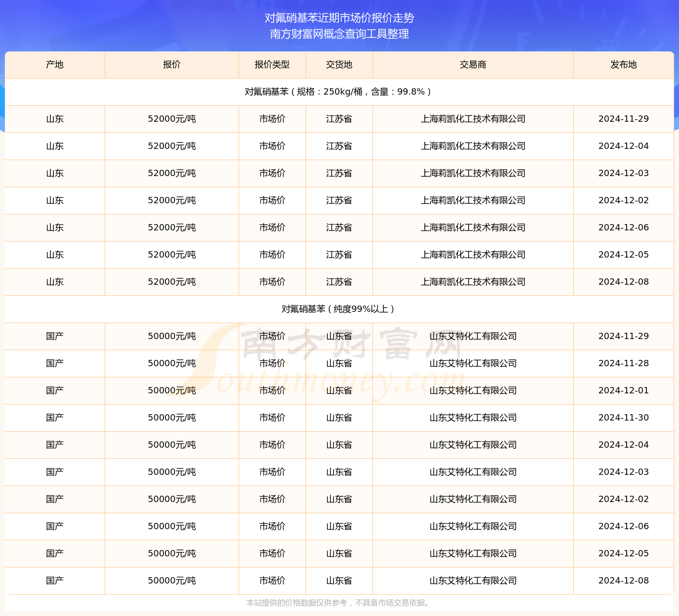Select date 2024-12-04 in 上海莉凯 row
Screen dimensions: 679x616
[624, 146]
